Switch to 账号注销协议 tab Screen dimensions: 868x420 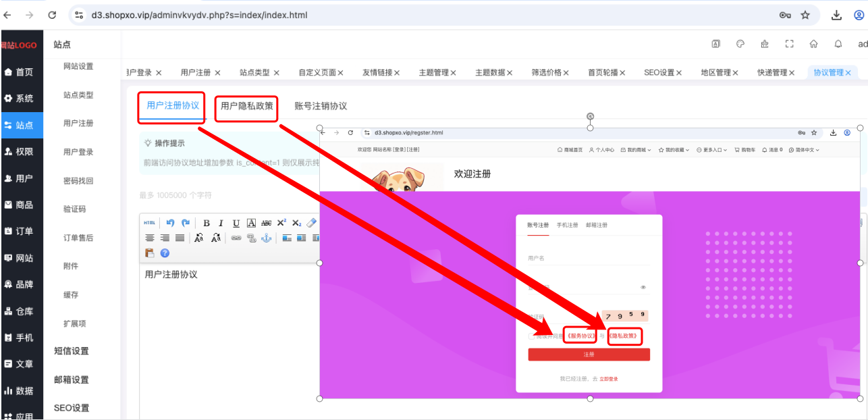[x=321, y=106]
